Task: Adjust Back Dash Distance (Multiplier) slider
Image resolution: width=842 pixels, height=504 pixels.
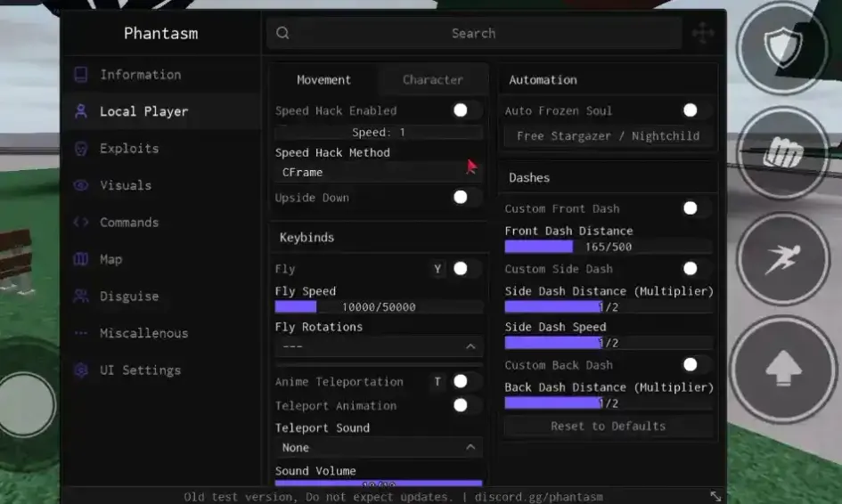Action: (608, 403)
